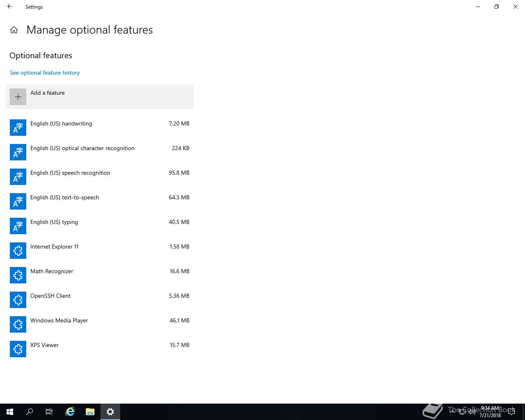Click the Manage optional features page title
The width and height of the screenshot is (525, 420).
tap(89, 30)
